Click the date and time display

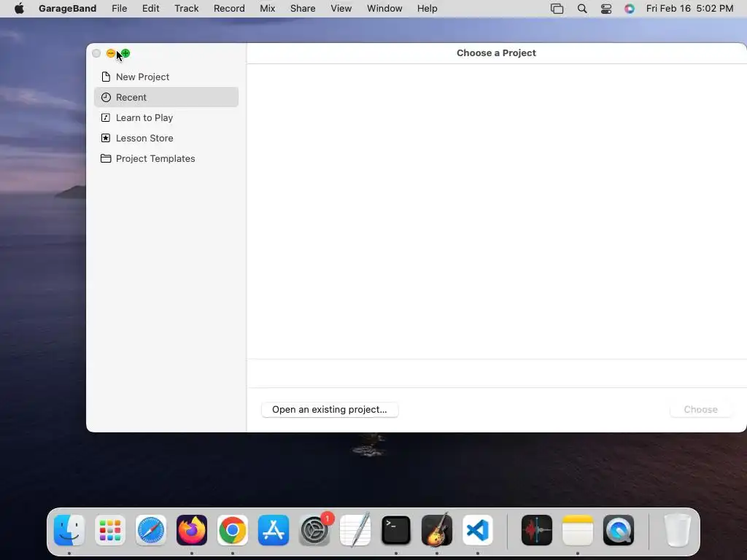point(689,9)
